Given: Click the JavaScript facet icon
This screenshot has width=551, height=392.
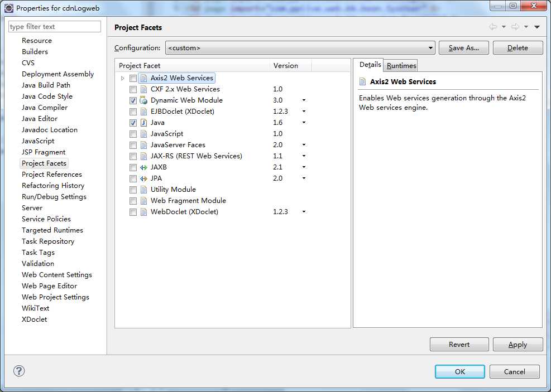Looking at the screenshot, I should point(143,134).
